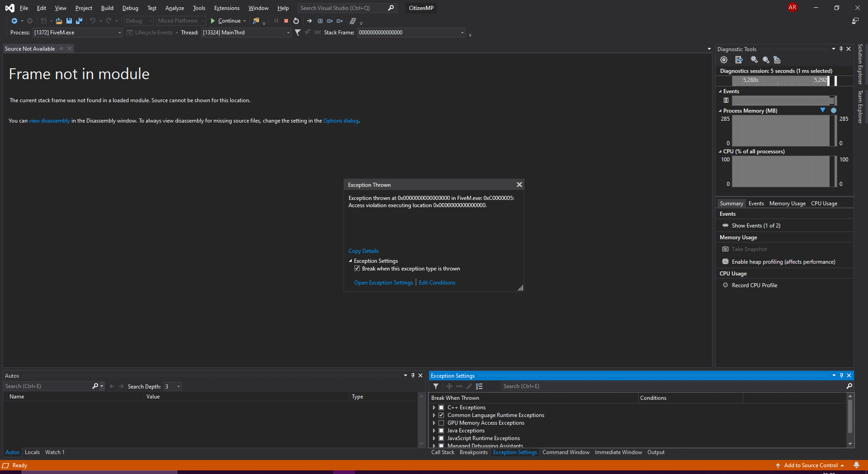This screenshot has height=474, width=868.
Task: Click the Copy Details link
Action: pyautogui.click(x=363, y=251)
